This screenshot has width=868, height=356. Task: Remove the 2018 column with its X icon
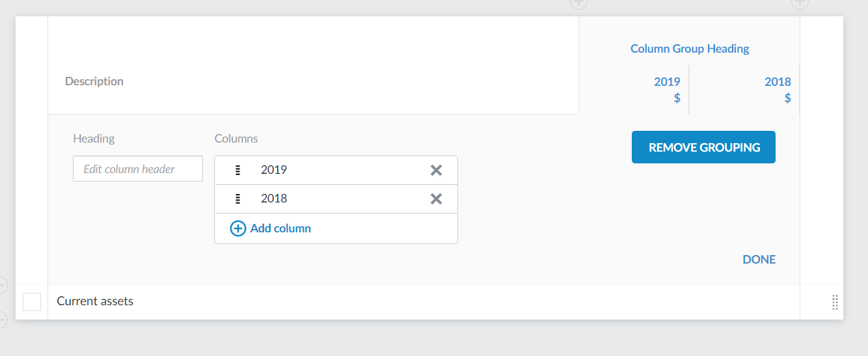click(436, 199)
